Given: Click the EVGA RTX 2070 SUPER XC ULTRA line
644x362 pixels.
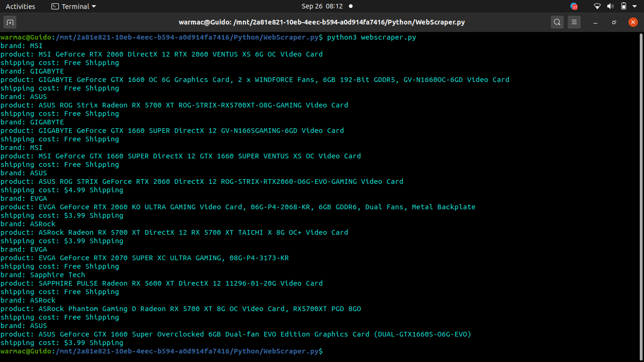Looking at the screenshot, I should pyautogui.click(x=145, y=258).
